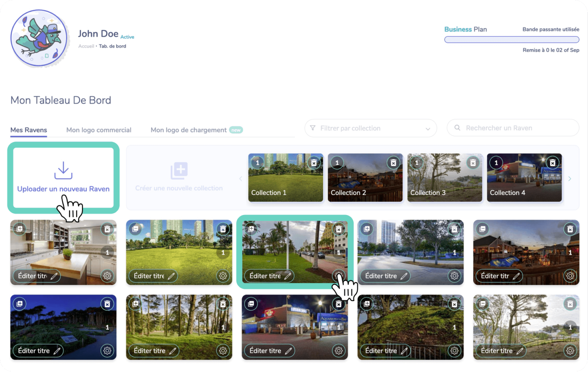
Task: Delete Collection 1 with its trash icon
Action: click(x=314, y=163)
